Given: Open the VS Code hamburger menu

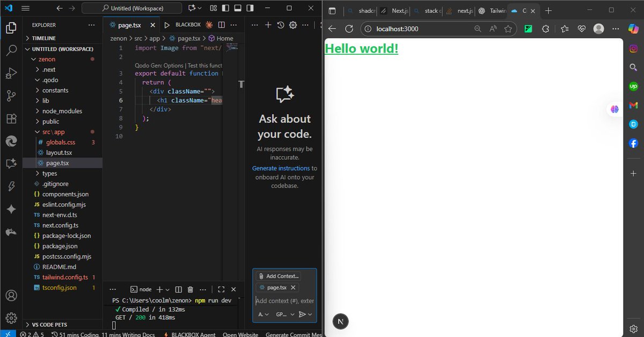Looking at the screenshot, I should coord(26,8).
